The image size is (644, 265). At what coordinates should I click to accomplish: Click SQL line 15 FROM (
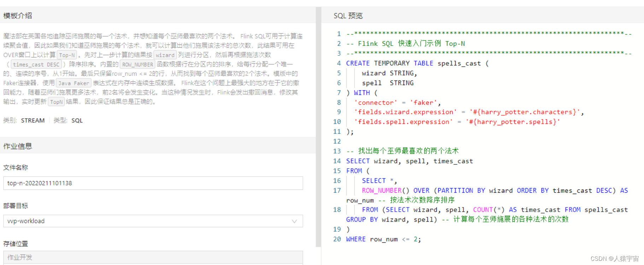pyautogui.click(x=358, y=171)
